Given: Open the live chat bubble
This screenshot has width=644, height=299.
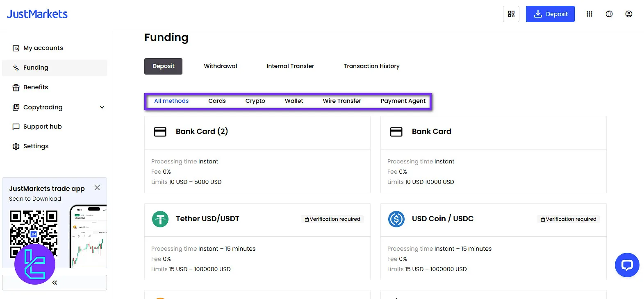Looking at the screenshot, I should point(627,265).
